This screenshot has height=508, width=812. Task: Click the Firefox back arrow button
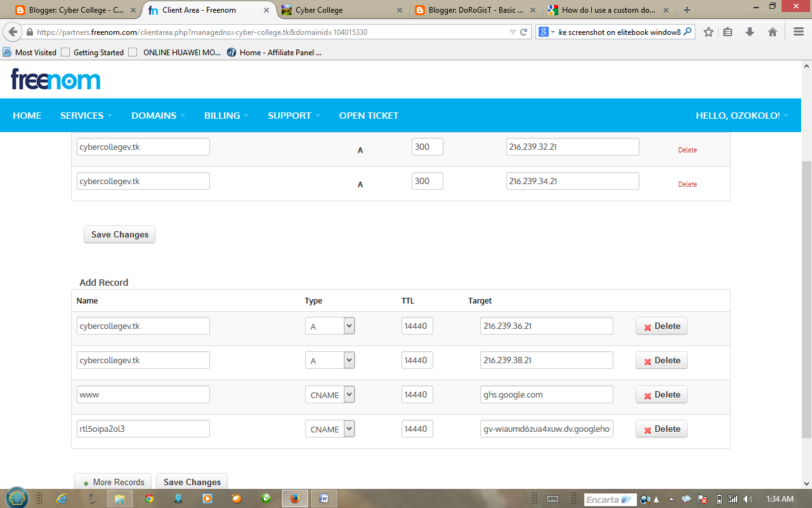(13, 32)
